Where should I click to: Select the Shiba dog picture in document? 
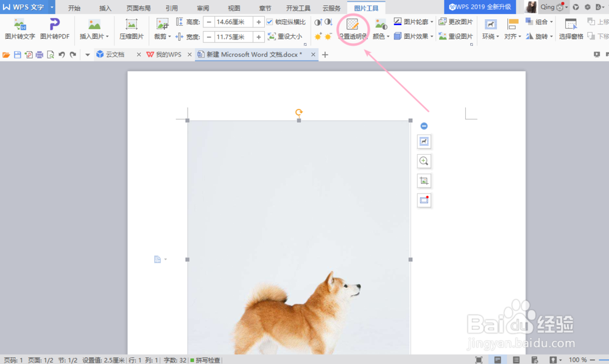(x=298, y=237)
